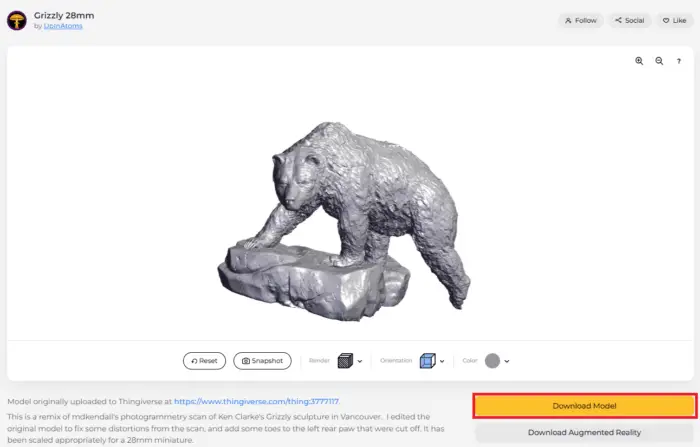
Task: Click the Orientation label
Action: (396, 360)
